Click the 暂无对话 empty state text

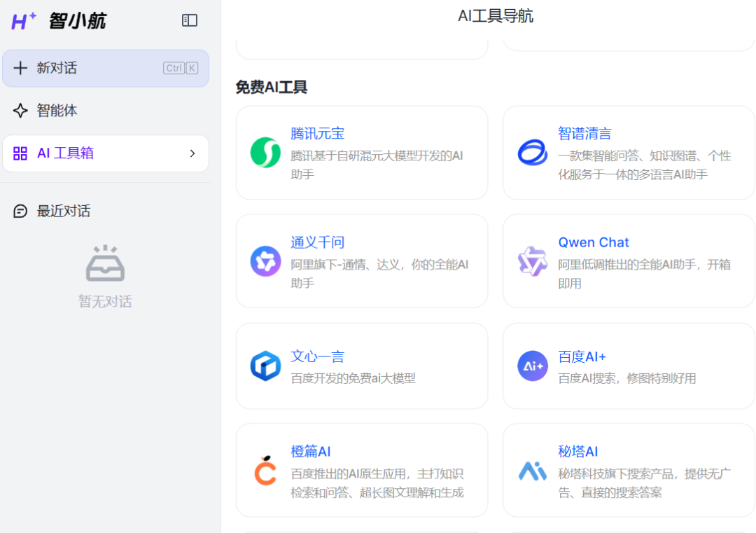[x=105, y=301]
